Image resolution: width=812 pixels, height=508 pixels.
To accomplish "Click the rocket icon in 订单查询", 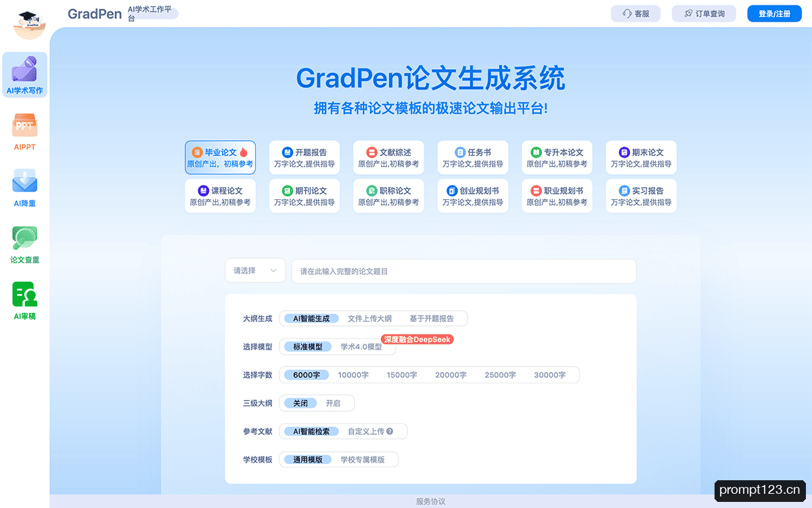I will click(x=688, y=14).
